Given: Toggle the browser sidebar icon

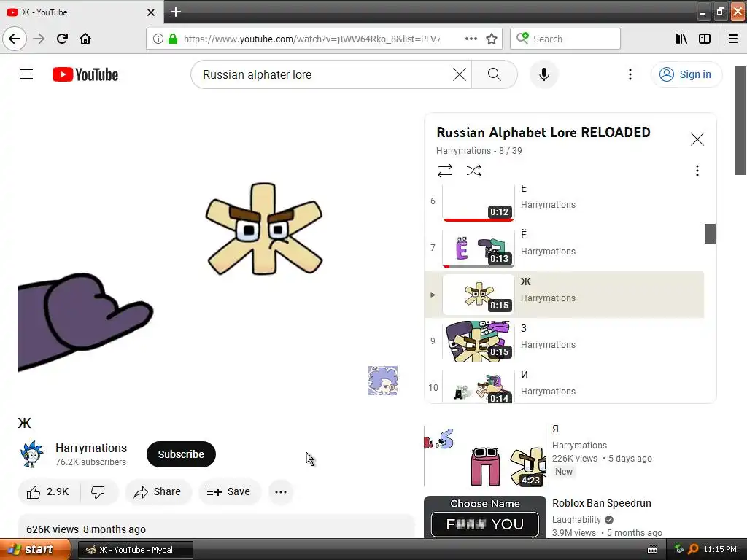Looking at the screenshot, I should (x=705, y=39).
